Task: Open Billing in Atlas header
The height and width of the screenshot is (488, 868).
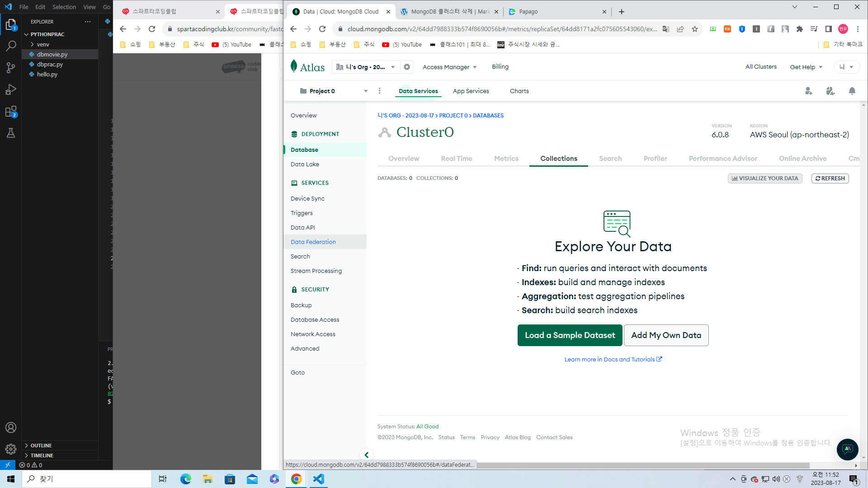Action: coord(500,67)
